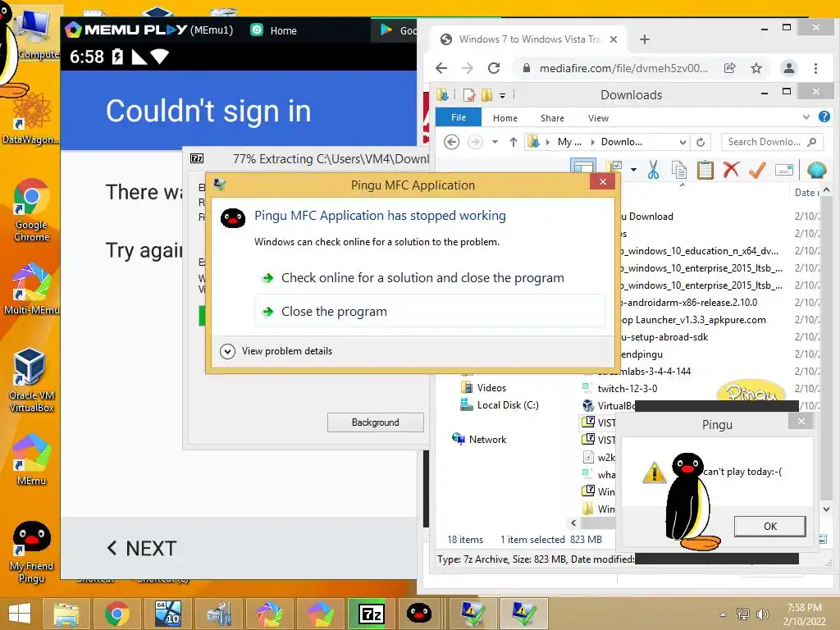
Task: Click Chrome back navigation arrow
Action: point(441,68)
